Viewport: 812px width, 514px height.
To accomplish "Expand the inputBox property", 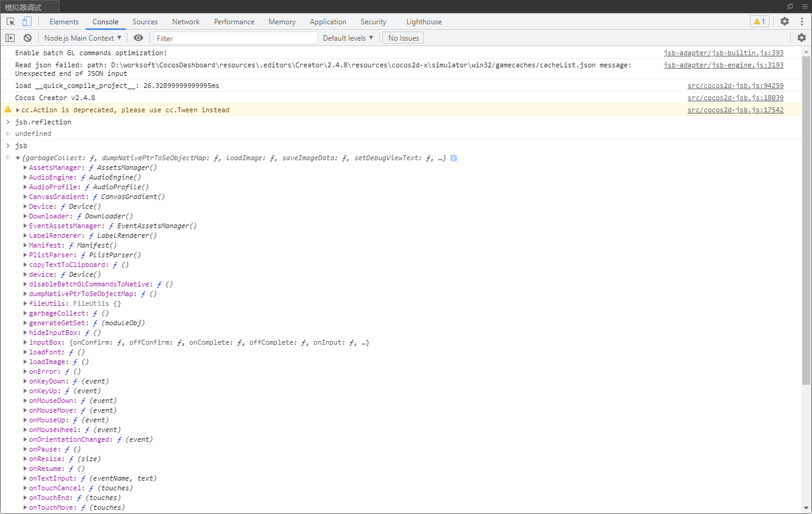I will (25, 342).
